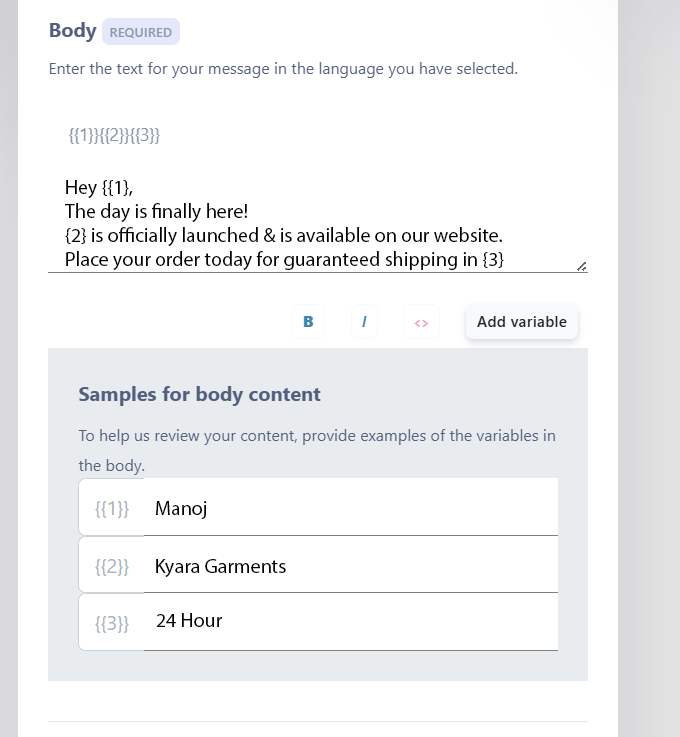Click the {{1}}{{2}}{{3}} variables preview text
Image resolution: width=680 pixels, height=737 pixels.
114,135
